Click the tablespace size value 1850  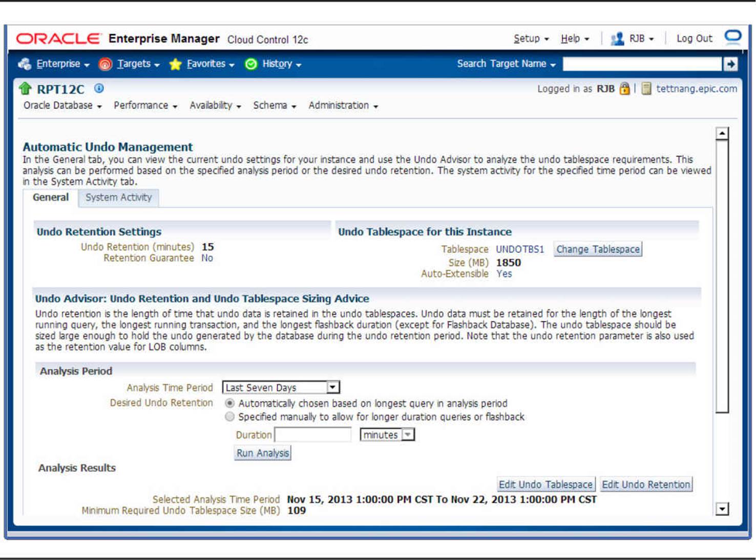coord(509,263)
